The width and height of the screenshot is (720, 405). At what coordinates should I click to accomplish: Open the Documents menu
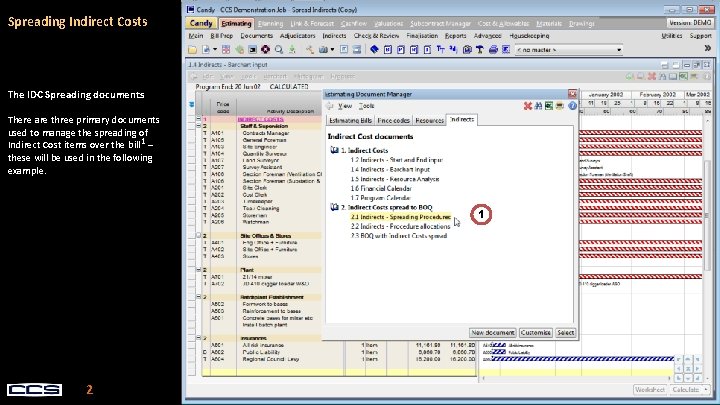click(256, 36)
